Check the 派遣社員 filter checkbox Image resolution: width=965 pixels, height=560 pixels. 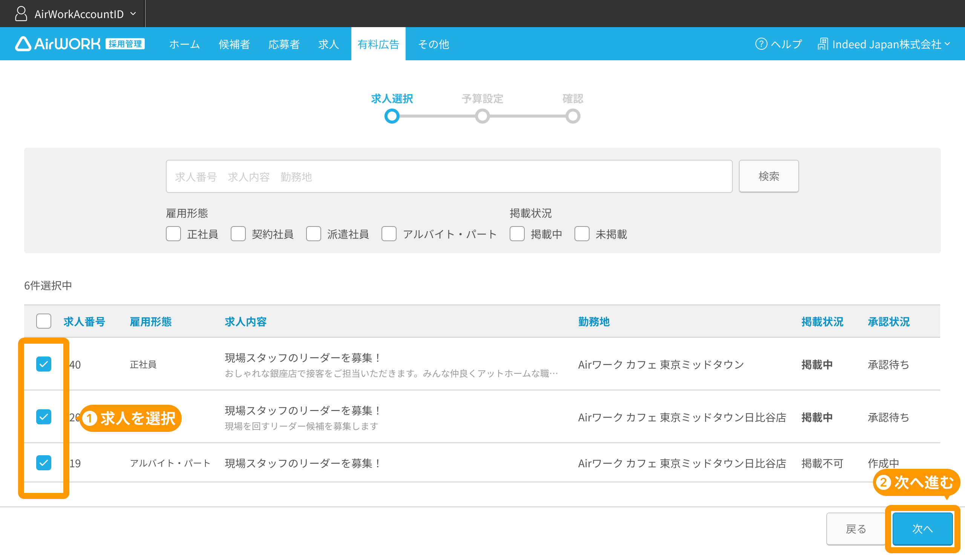pyautogui.click(x=314, y=234)
